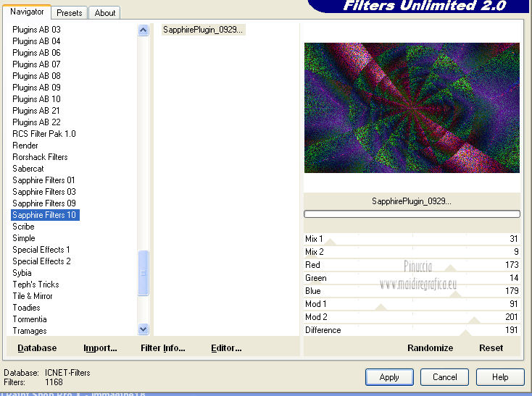Open Help for Filters Unlimited
Screen dimensions: 532x396
500,377
